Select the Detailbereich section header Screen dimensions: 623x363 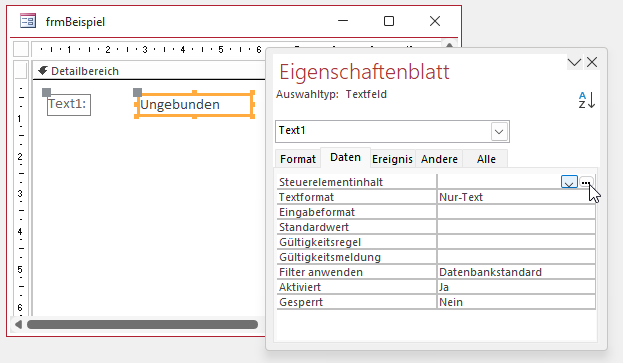click(149, 71)
